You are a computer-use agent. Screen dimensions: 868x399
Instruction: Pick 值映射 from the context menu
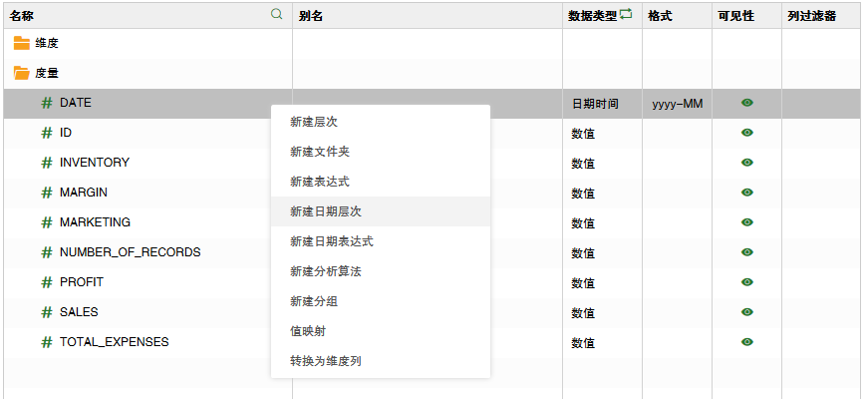point(307,331)
